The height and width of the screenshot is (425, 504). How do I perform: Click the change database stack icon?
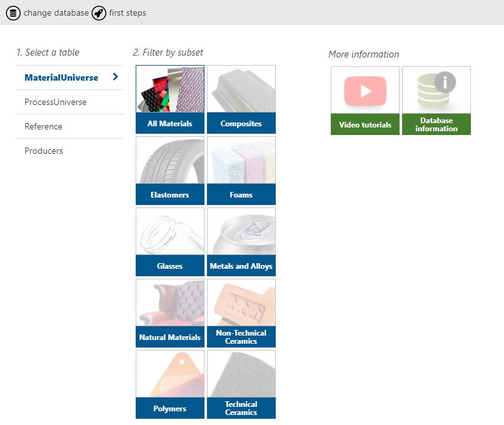pyautogui.click(x=13, y=13)
